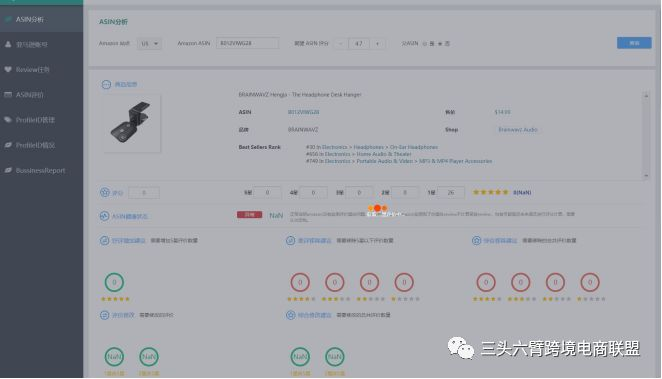Screen dimensions: 662x379
Task: Select the second 父ASIN radio option
Action: coord(440,44)
